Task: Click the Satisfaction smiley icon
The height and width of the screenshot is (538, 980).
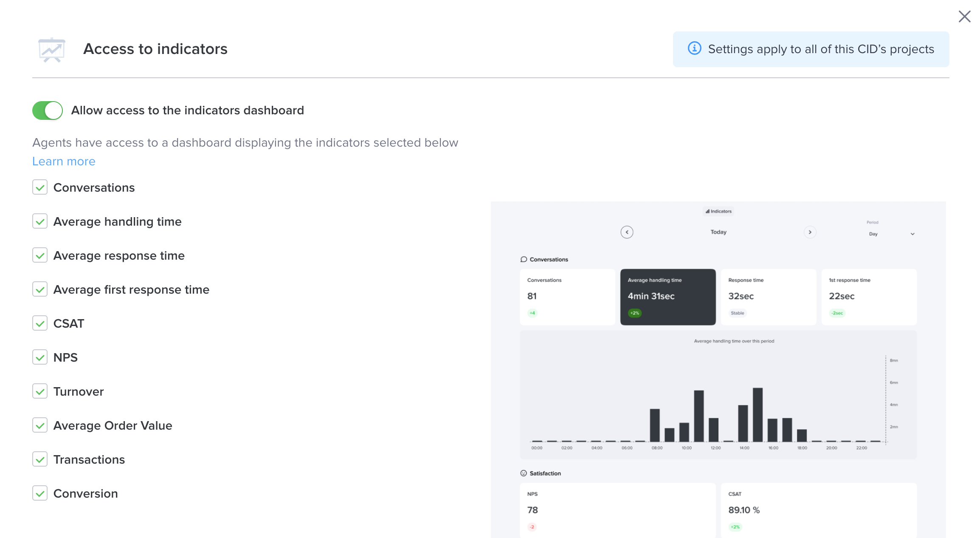Action: [524, 473]
